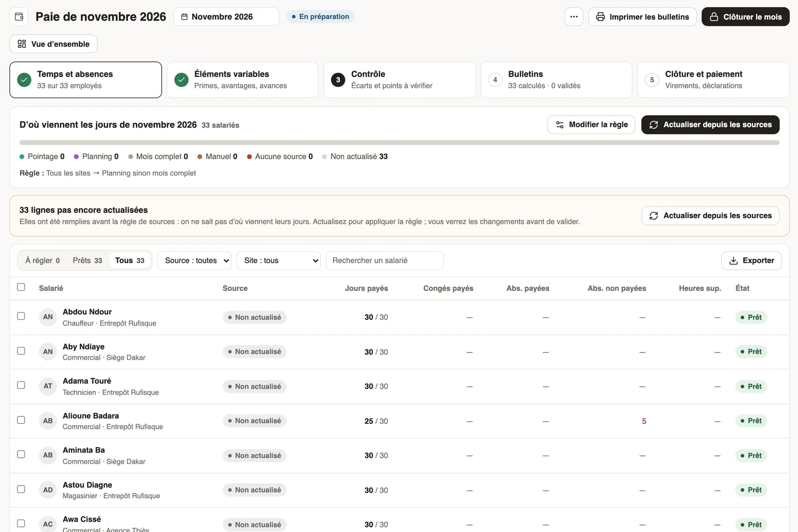Open the Site : tous dropdown
This screenshot has width=798, height=532.
click(x=278, y=261)
